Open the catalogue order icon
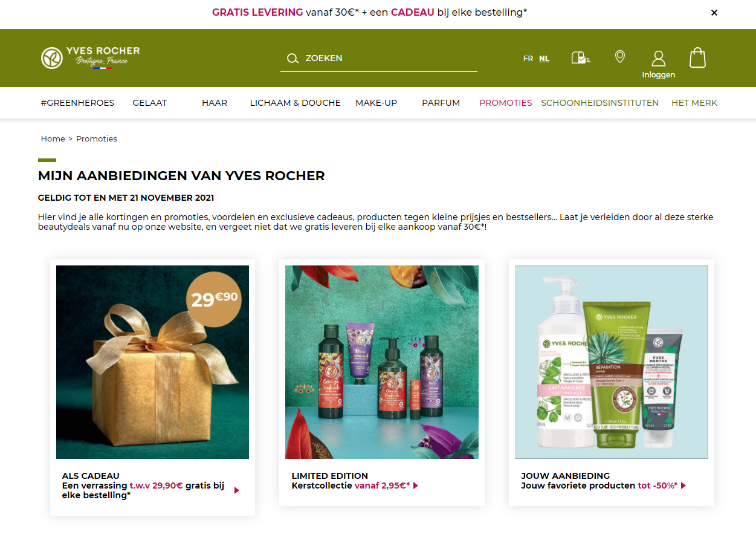Image resolution: width=756 pixels, height=546 pixels. click(x=581, y=58)
